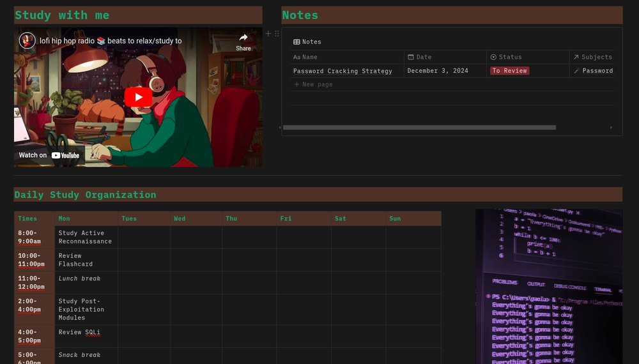Click the calendar icon in Date header
This screenshot has height=364, width=639.
coord(411,57)
